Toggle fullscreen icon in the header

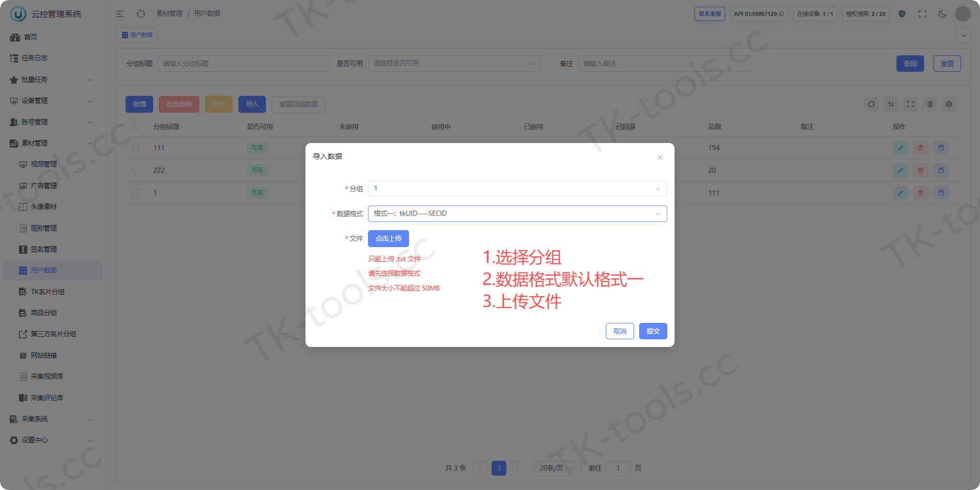923,14
